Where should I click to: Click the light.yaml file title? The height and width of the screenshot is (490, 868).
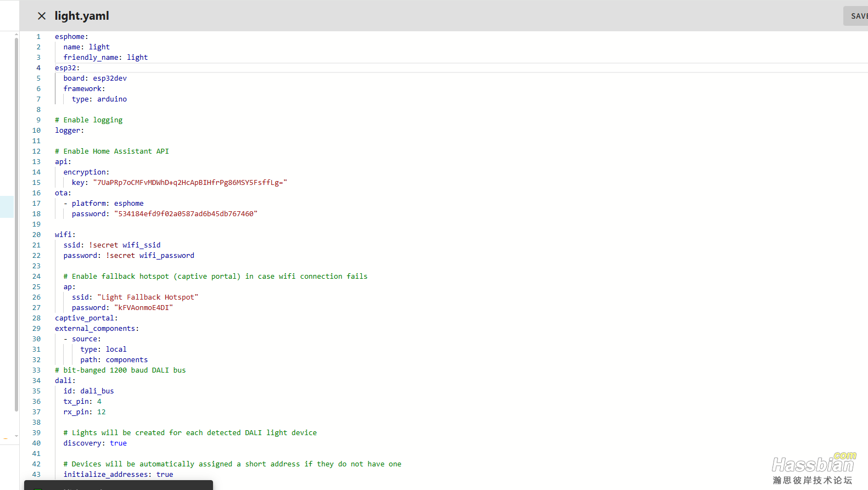click(82, 16)
